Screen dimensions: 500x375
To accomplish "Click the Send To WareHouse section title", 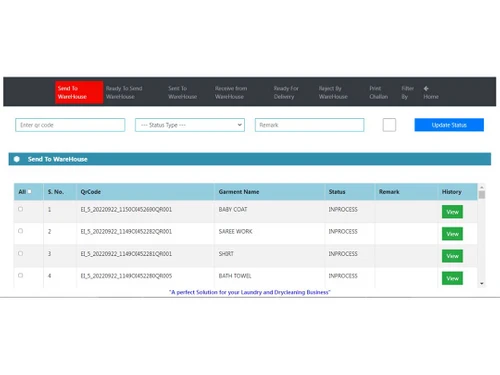I will pyautogui.click(x=58, y=159).
